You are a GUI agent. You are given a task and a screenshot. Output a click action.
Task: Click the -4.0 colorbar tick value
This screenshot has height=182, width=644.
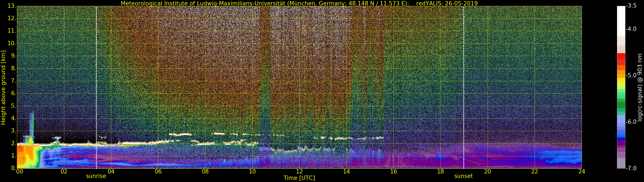pyautogui.click(x=631, y=29)
